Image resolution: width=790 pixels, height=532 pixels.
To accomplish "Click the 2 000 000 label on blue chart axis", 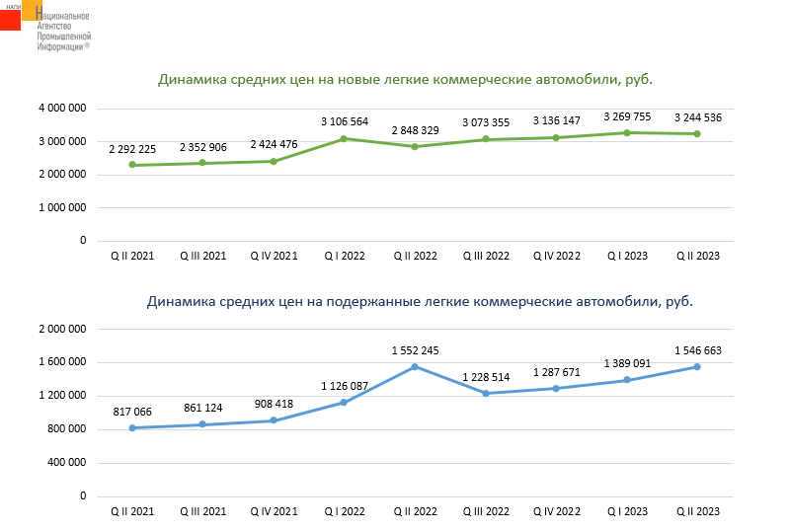I will click(x=63, y=329).
